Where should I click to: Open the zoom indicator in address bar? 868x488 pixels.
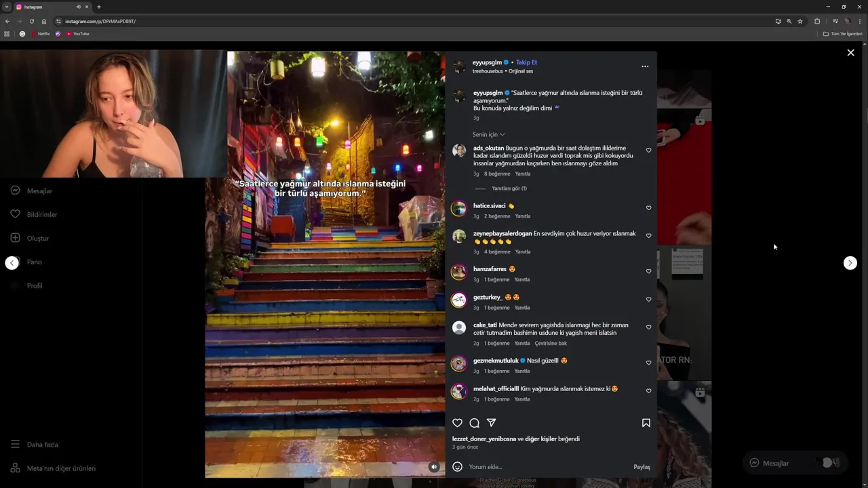(789, 21)
